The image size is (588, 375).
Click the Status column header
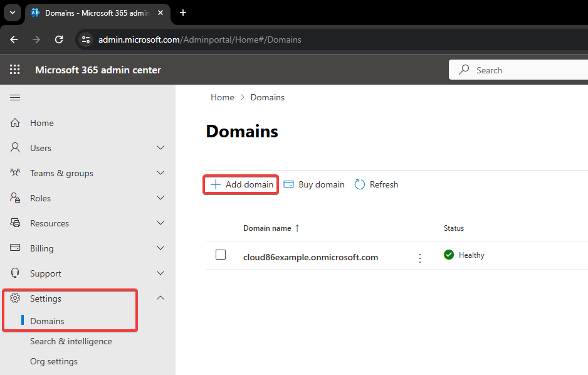click(454, 228)
